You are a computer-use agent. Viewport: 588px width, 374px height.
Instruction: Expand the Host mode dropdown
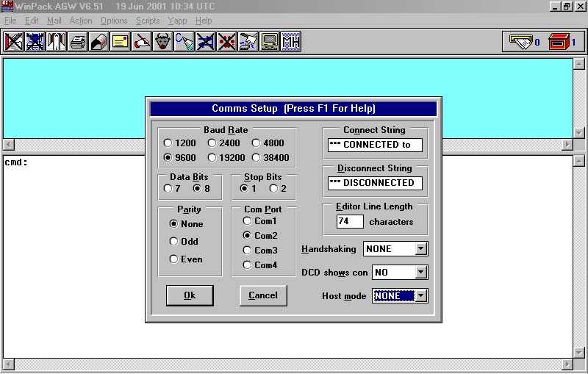point(421,296)
